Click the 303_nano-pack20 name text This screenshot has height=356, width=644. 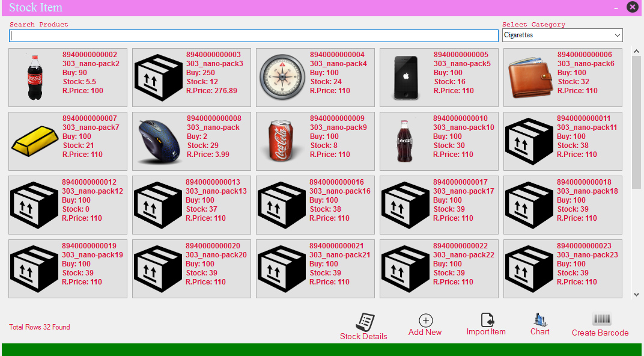click(x=216, y=255)
